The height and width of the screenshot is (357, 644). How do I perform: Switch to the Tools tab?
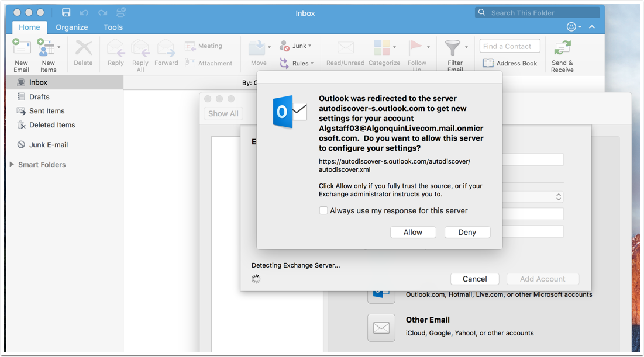pyautogui.click(x=113, y=27)
